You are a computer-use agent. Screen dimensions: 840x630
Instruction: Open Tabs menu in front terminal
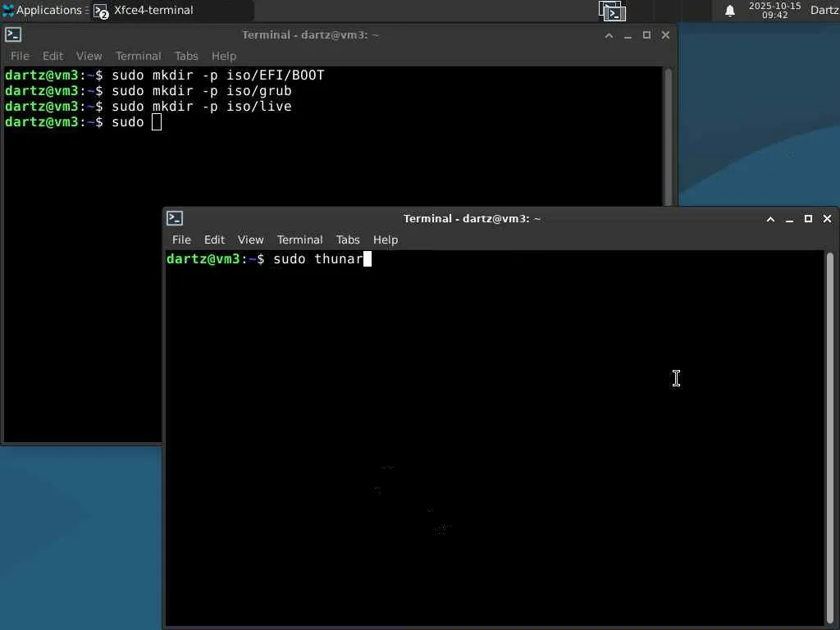[x=348, y=240]
